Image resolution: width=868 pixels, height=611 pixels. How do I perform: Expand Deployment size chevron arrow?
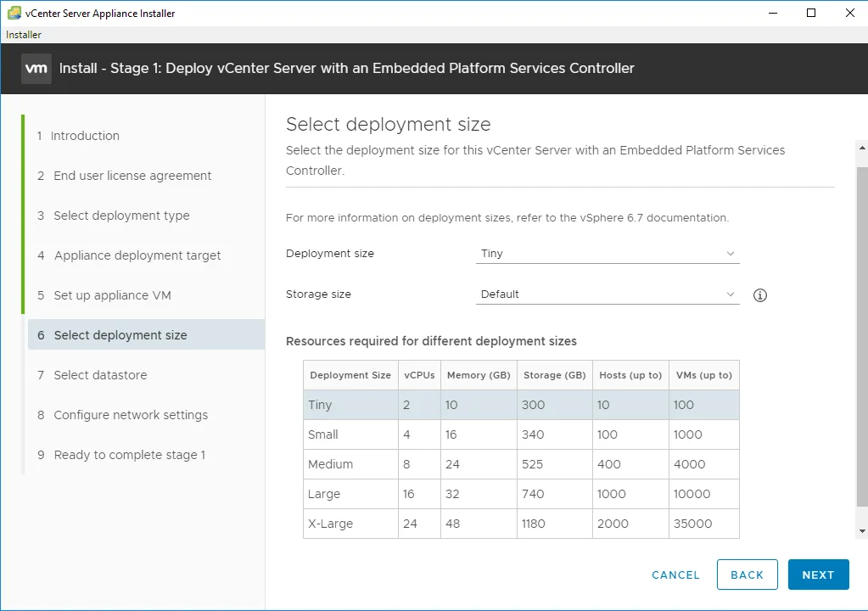point(731,254)
